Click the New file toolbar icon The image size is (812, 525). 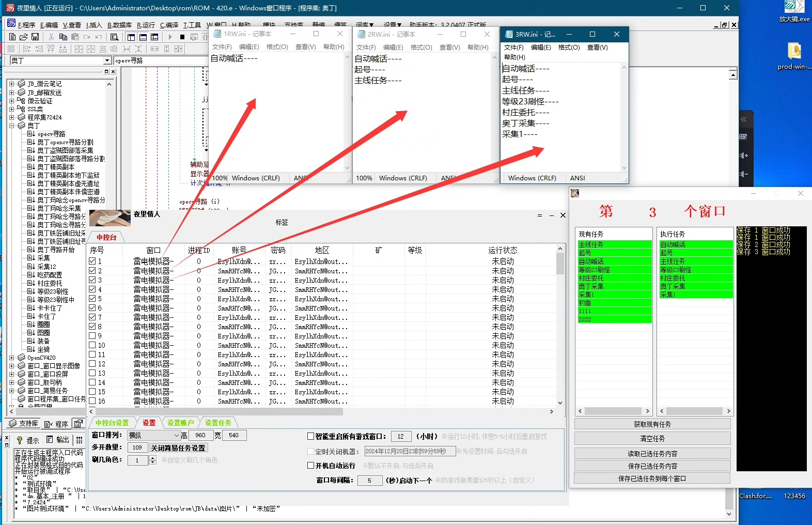pos(12,37)
